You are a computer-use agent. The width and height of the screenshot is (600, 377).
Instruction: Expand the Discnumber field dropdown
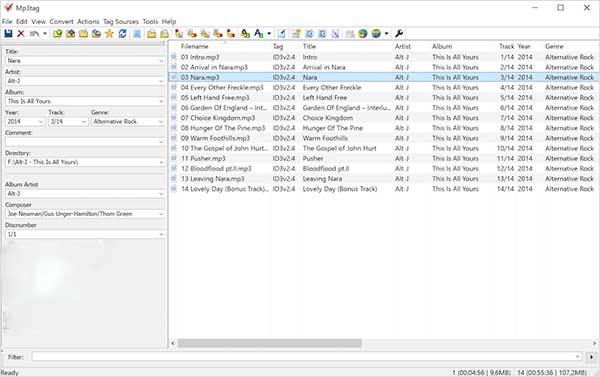[x=161, y=234]
